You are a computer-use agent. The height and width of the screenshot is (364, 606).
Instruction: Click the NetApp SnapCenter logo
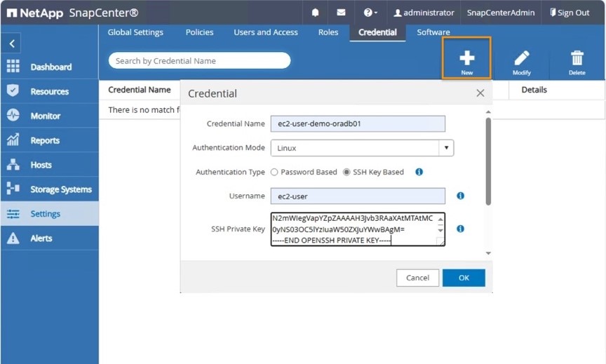73,13
